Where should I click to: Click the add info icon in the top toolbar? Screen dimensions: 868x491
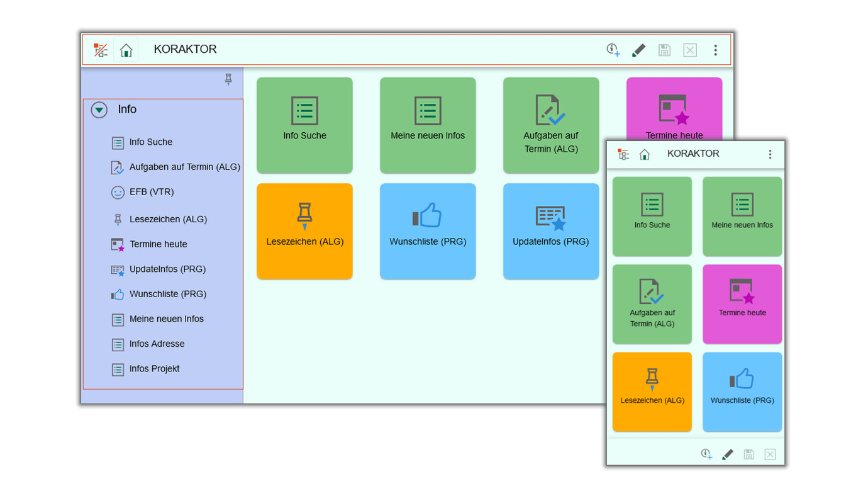click(613, 50)
